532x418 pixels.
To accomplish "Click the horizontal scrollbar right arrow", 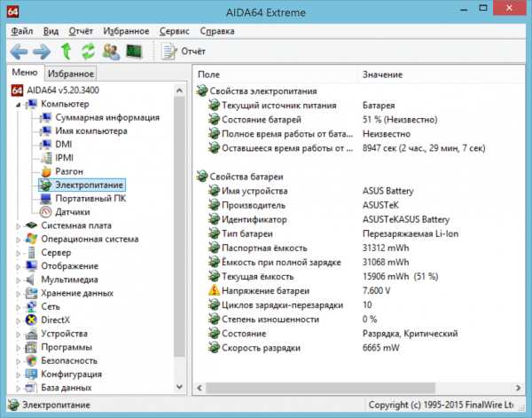I will (x=518, y=388).
